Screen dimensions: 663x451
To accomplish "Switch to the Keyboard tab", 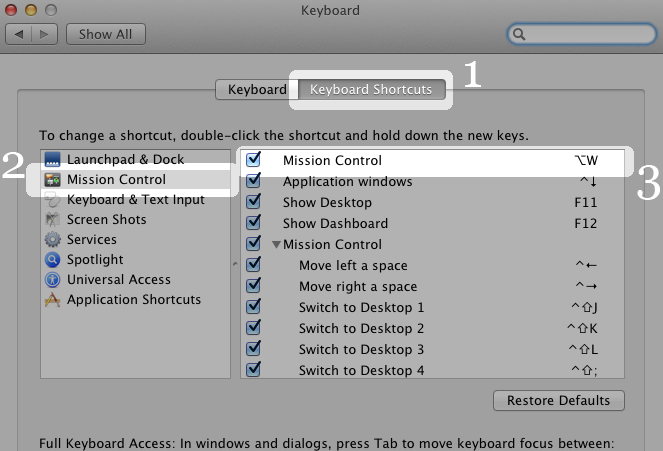I will coord(257,90).
